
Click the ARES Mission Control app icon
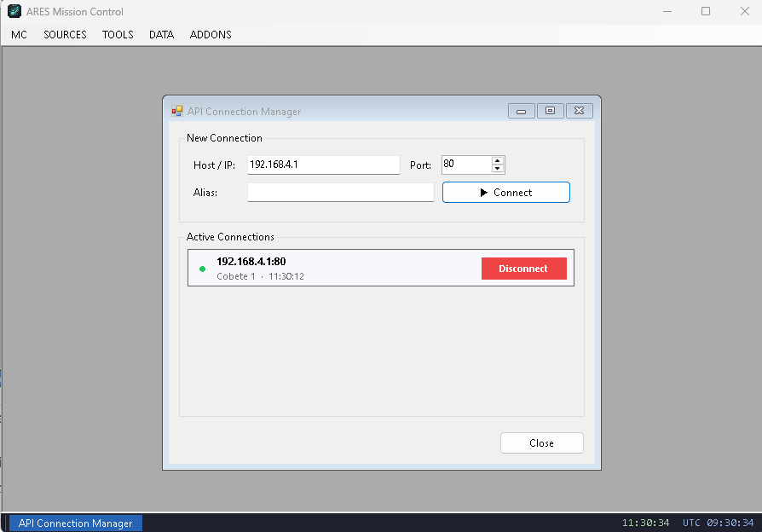(14, 11)
